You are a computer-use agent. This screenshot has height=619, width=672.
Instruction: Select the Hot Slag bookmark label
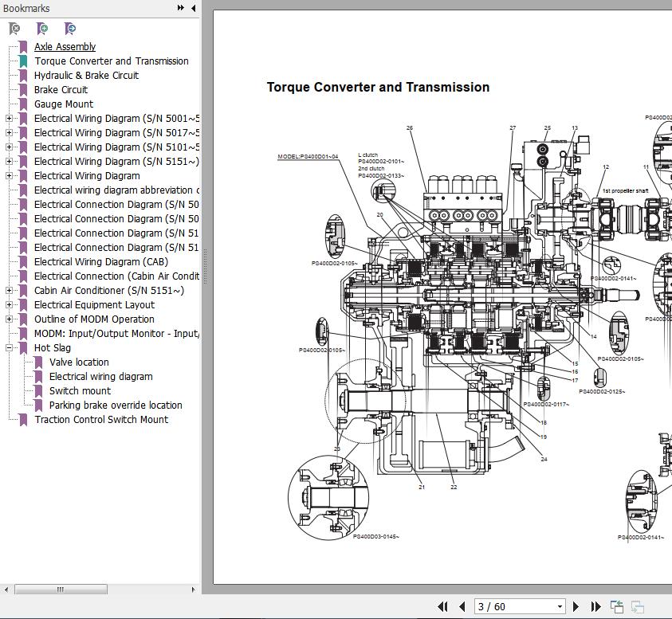[53, 348]
